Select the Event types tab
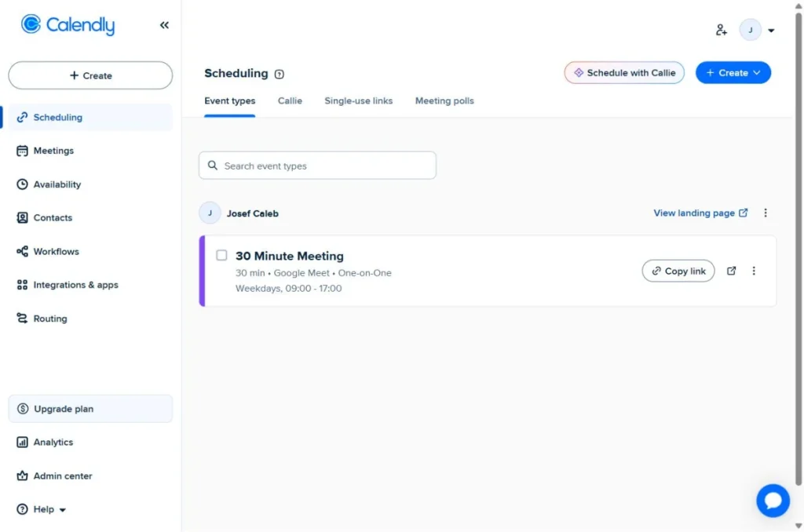The image size is (804, 532). (230, 101)
